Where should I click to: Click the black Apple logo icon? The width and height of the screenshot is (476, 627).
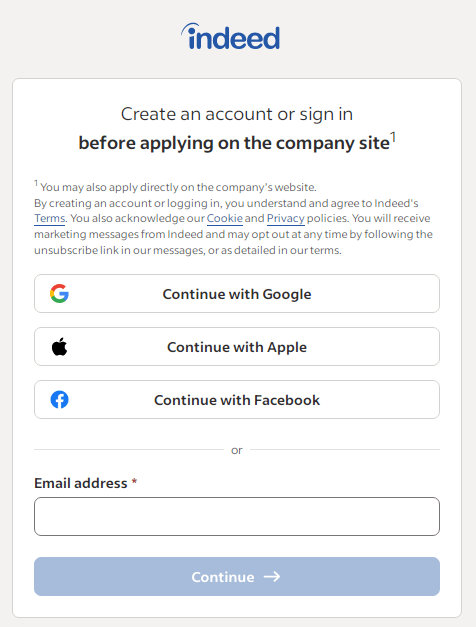(x=59, y=347)
